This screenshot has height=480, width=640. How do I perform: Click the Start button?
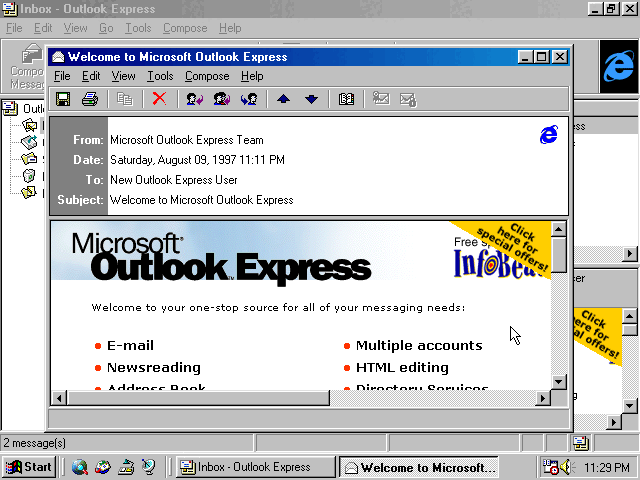click(29, 467)
